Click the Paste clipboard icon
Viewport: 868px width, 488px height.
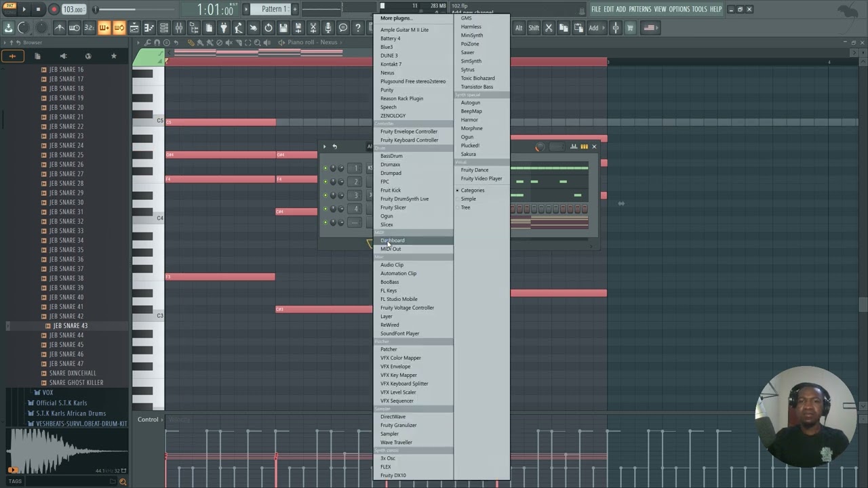[578, 28]
